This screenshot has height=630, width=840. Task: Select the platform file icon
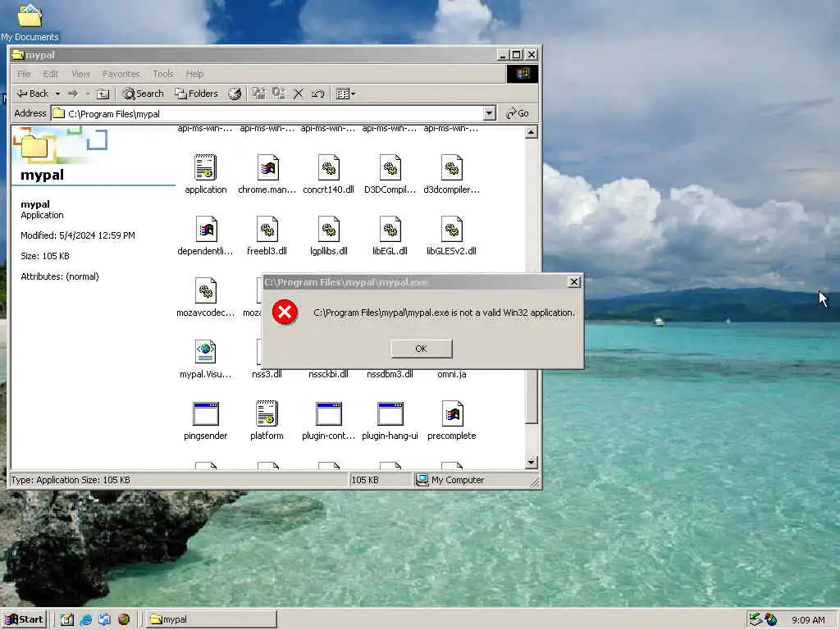(x=267, y=414)
